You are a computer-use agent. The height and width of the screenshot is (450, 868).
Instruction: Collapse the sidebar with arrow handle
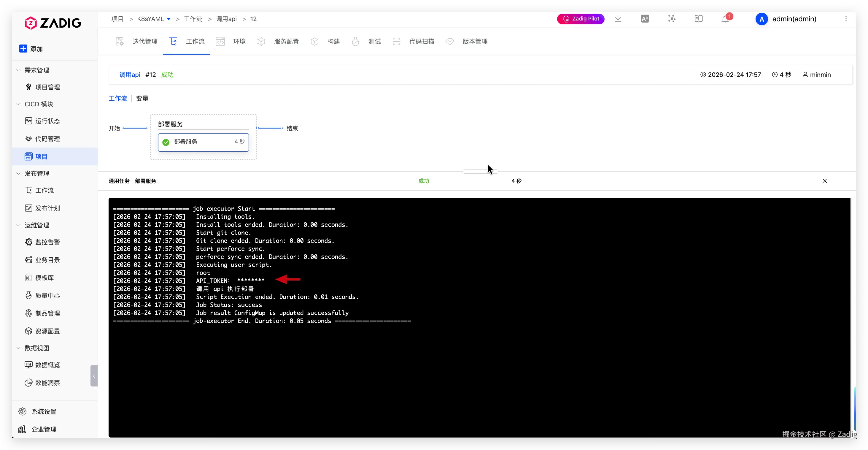click(x=94, y=375)
